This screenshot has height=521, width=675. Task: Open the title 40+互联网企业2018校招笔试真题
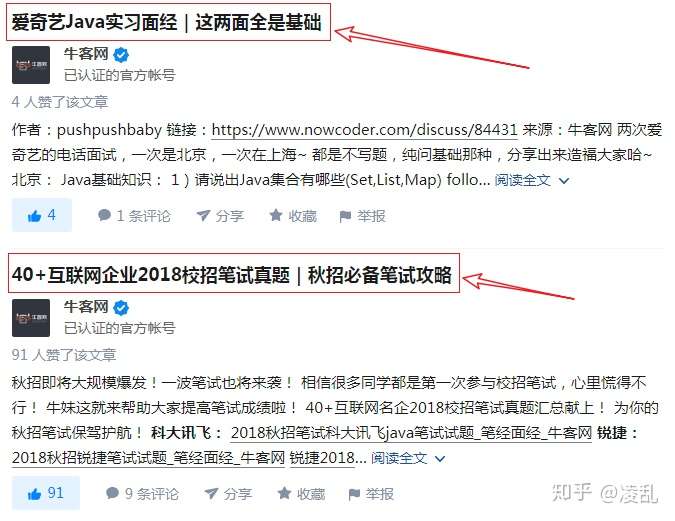(232, 274)
